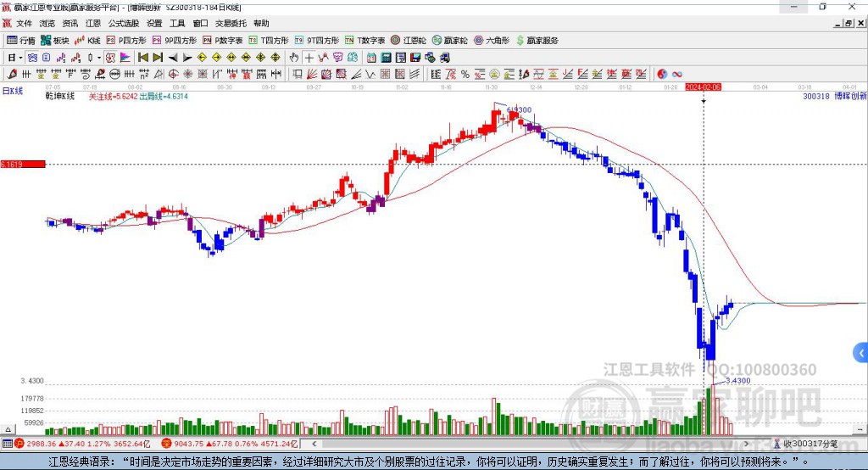Click the 行情 toolbar button

(21, 41)
